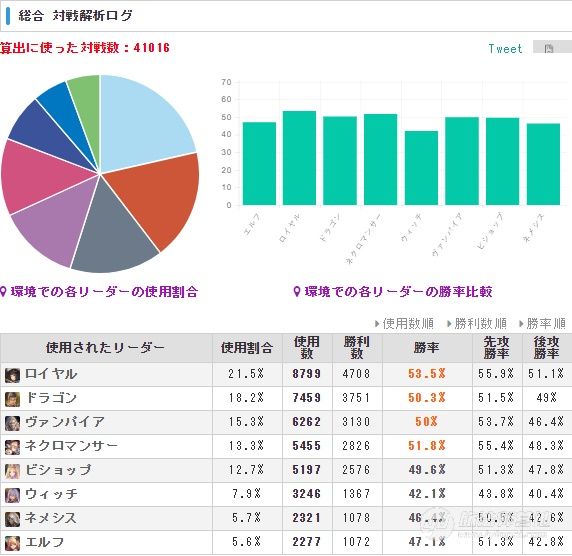
Task: Click the 使用割合 column header
Action: pos(247,348)
